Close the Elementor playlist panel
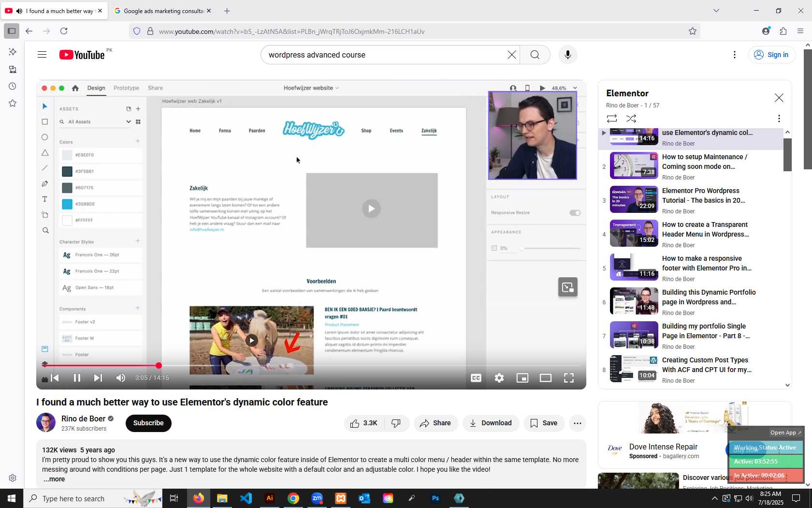Image resolution: width=812 pixels, height=508 pixels. [779, 98]
